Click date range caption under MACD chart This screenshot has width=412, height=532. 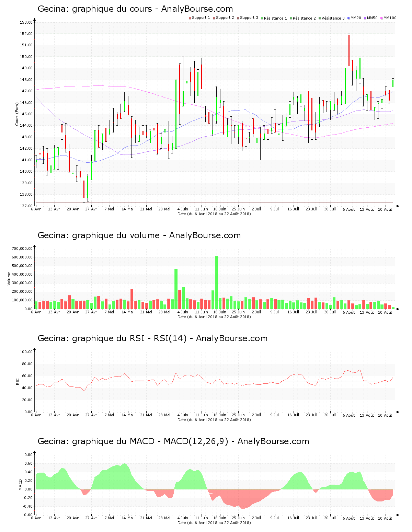coord(214,523)
